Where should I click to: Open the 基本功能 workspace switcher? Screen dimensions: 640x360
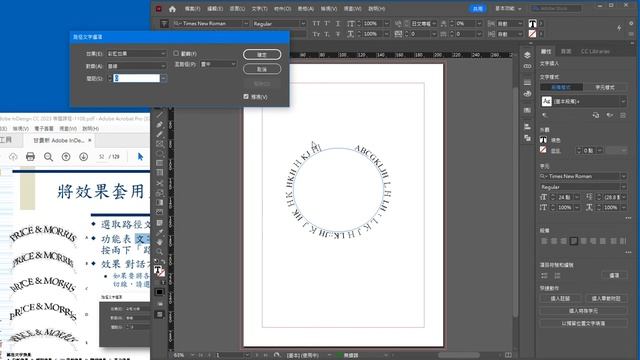click(x=508, y=9)
